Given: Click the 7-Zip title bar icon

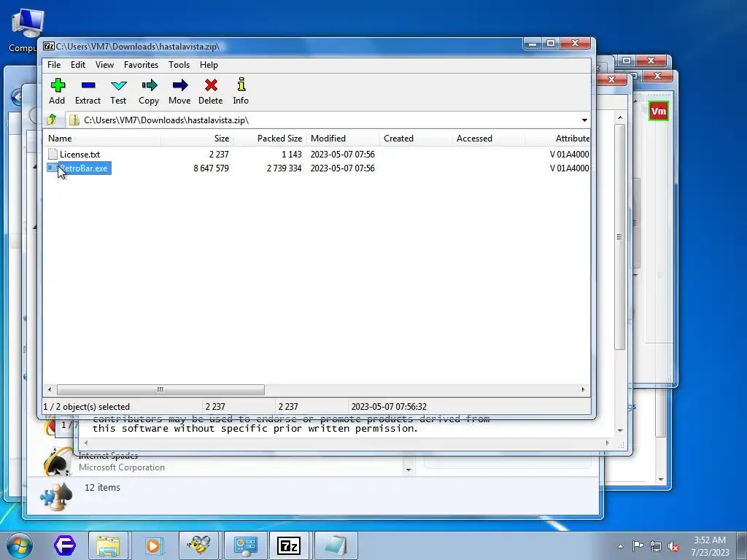Looking at the screenshot, I should 49,46.
